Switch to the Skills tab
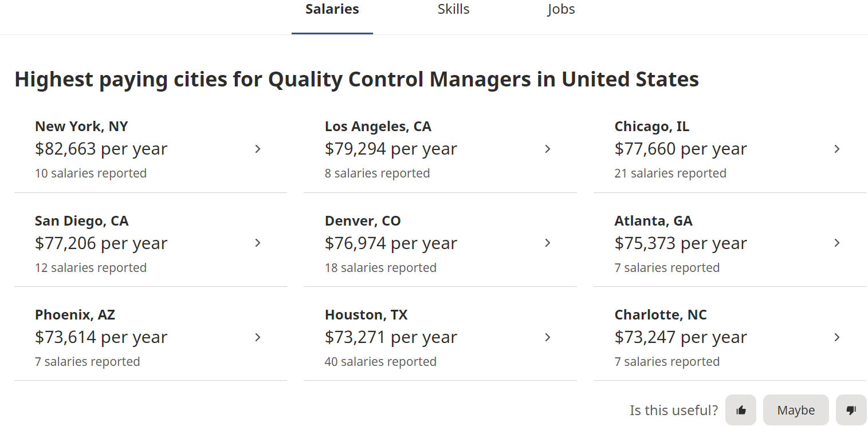 pos(453,10)
